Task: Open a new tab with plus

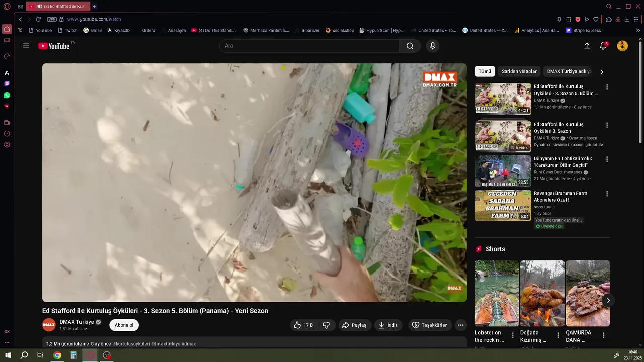Action: [x=94, y=6]
